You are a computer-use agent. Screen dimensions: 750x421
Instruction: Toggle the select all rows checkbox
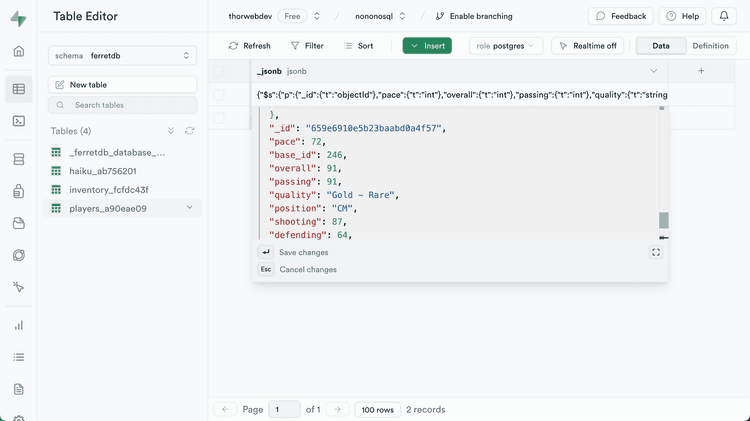[x=219, y=71]
